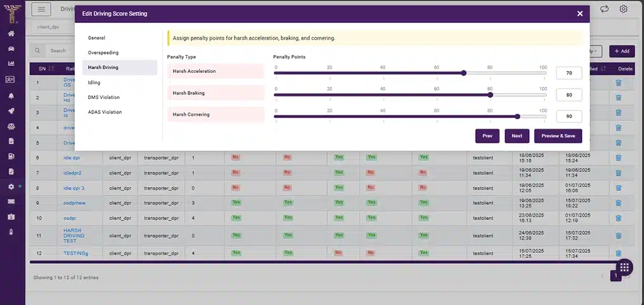Select the Idling tab in the dialog
The width and height of the screenshot is (644, 305).
pos(94,82)
